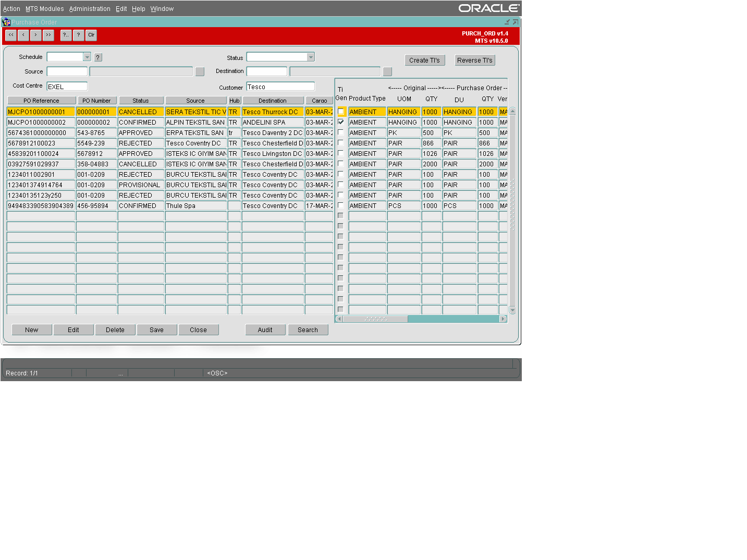The image size is (747, 560).
Task: Open the Edit menu
Action: [x=121, y=9]
